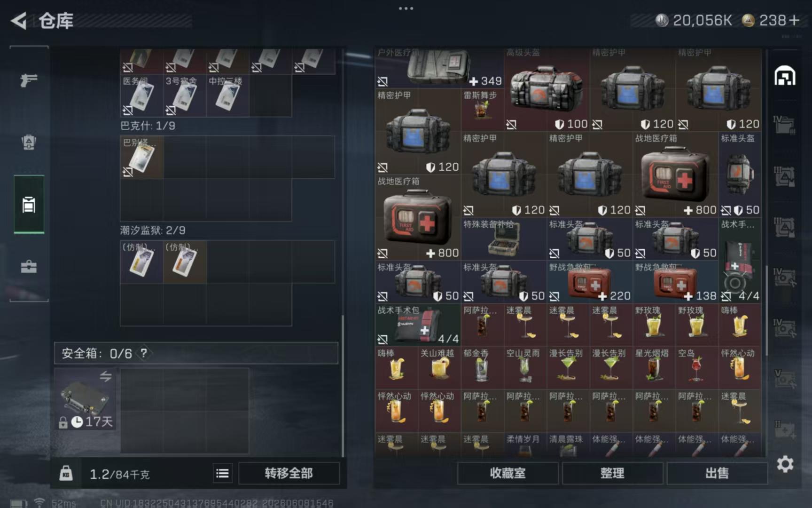Screen dimensions: 812x508
Task: Select the 医务间 key card
Action: [x=141, y=95]
